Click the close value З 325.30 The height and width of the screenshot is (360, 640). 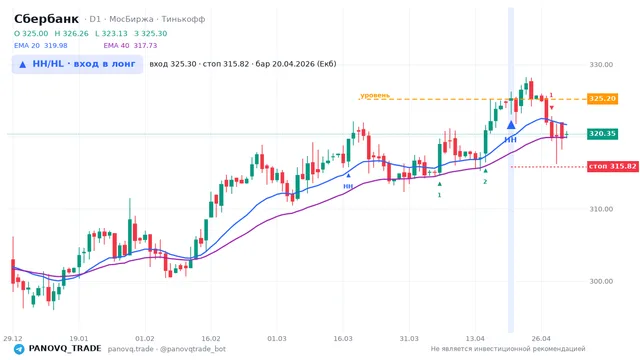pos(151,33)
